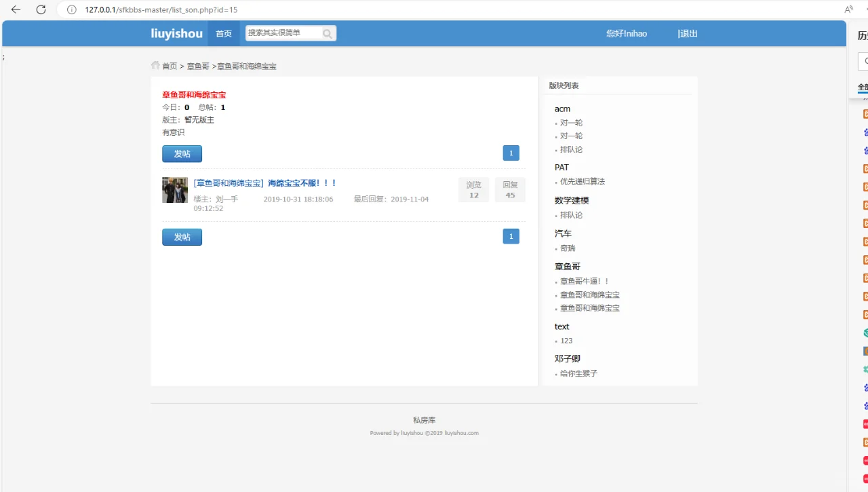This screenshot has height=492, width=868.
Task: Open the 汽车 board category
Action: tap(563, 233)
